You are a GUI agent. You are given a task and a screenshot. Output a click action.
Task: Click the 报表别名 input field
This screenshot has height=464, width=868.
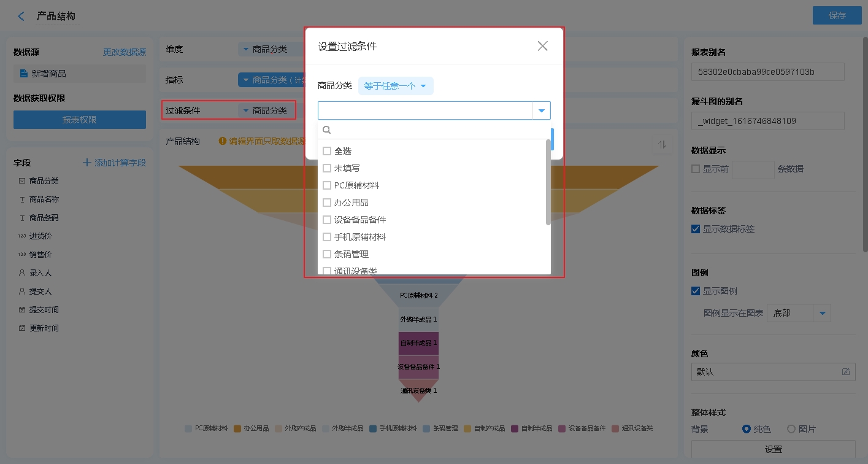(x=767, y=72)
